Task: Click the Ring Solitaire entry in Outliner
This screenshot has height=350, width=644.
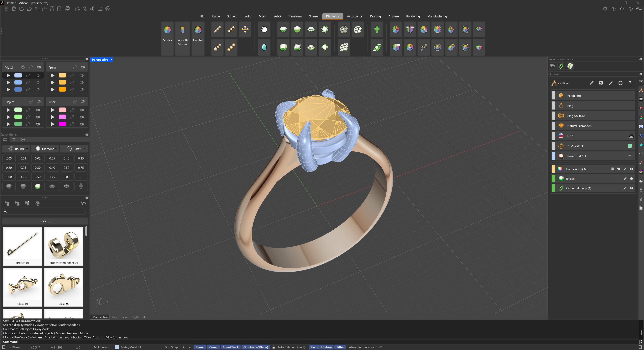Action: [593, 116]
